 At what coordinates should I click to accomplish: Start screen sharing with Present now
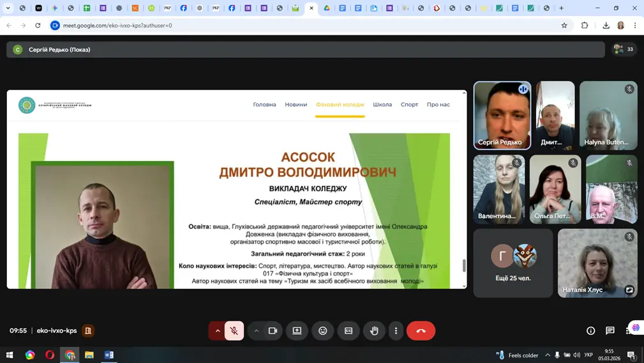(297, 330)
